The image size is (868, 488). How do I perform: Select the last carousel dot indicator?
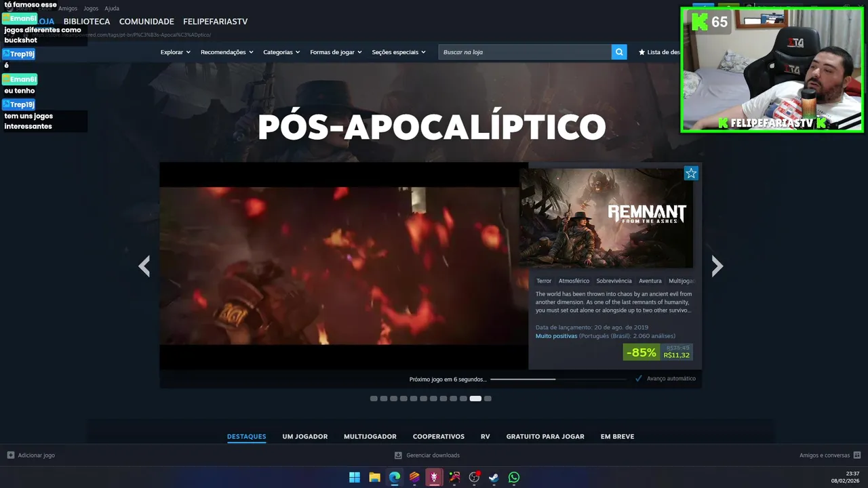(488, 399)
